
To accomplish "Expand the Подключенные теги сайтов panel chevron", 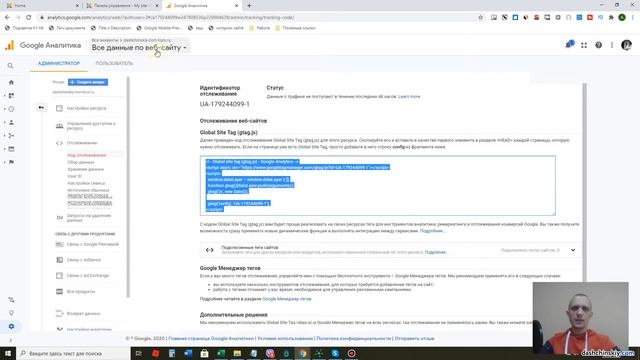I will coord(573,250).
